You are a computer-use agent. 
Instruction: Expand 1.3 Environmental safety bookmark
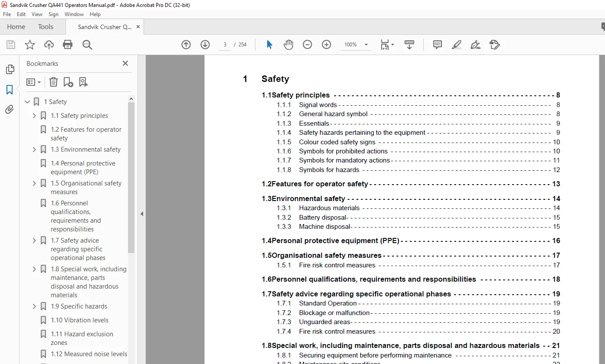34,149
